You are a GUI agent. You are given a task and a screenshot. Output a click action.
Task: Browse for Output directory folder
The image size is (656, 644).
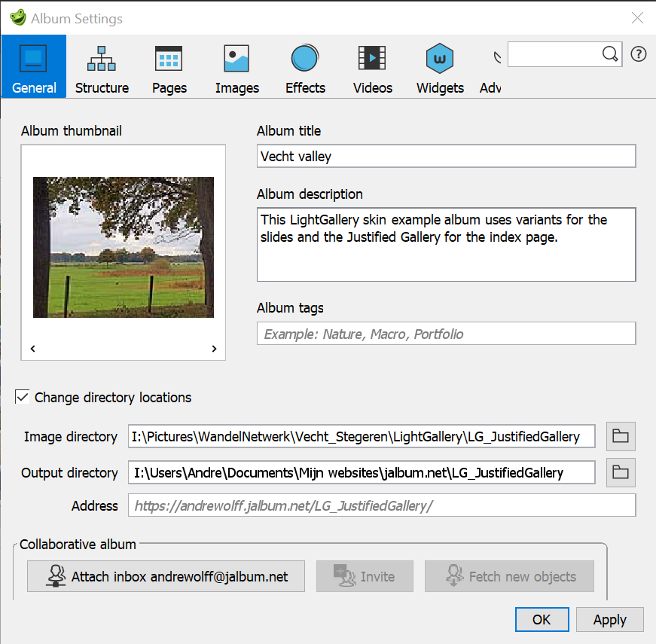[x=621, y=472]
